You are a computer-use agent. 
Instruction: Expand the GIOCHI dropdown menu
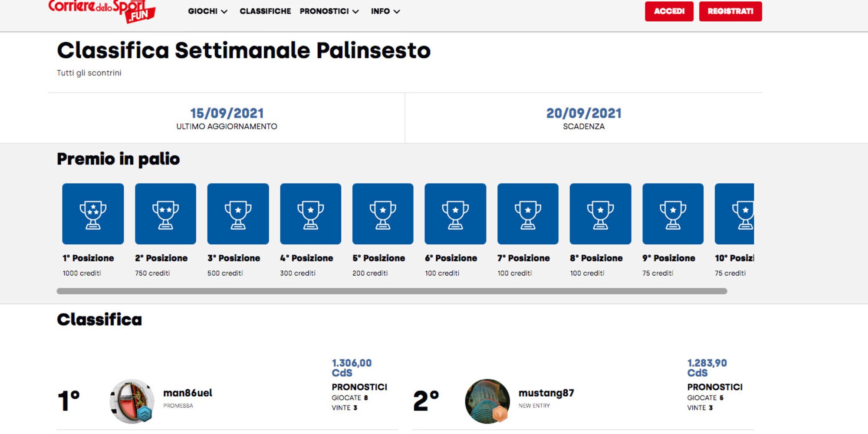(x=207, y=11)
